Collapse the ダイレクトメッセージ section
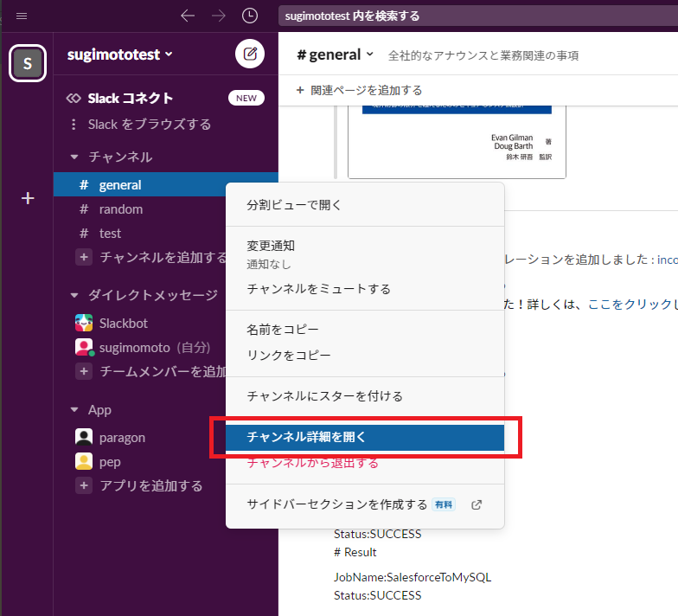678x616 pixels. tap(74, 296)
